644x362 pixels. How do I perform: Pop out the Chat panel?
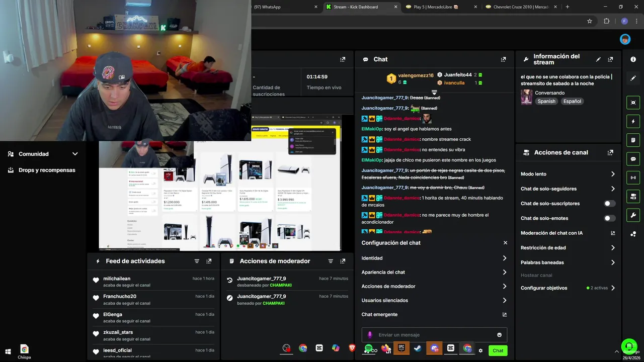(503, 59)
